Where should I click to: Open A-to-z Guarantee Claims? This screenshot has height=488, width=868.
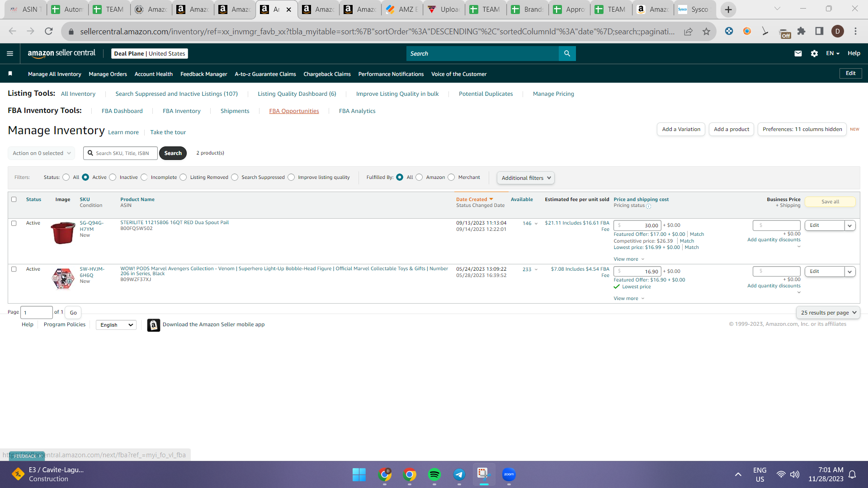(x=265, y=74)
